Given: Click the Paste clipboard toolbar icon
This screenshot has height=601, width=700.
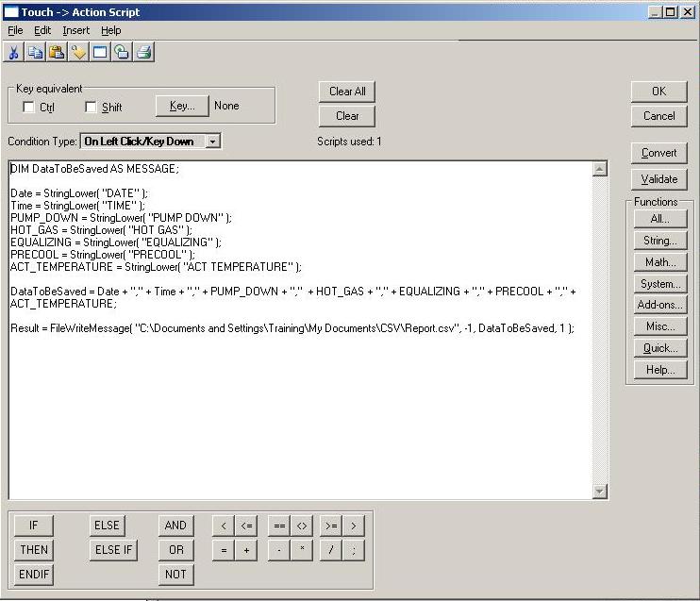Looking at the screenshot, I should tap(57, 52).
